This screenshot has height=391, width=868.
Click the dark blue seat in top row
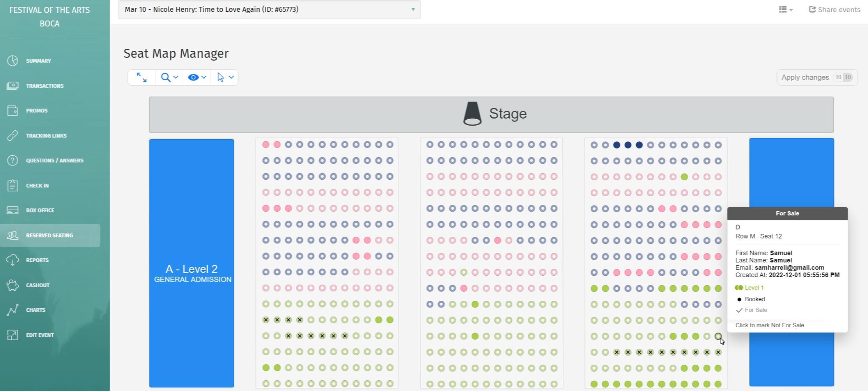point(628,145)
